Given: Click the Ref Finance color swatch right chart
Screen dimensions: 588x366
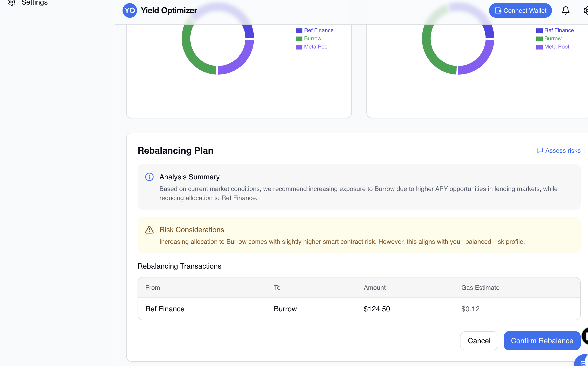Looking at the screenshot, I should point(539,30).
